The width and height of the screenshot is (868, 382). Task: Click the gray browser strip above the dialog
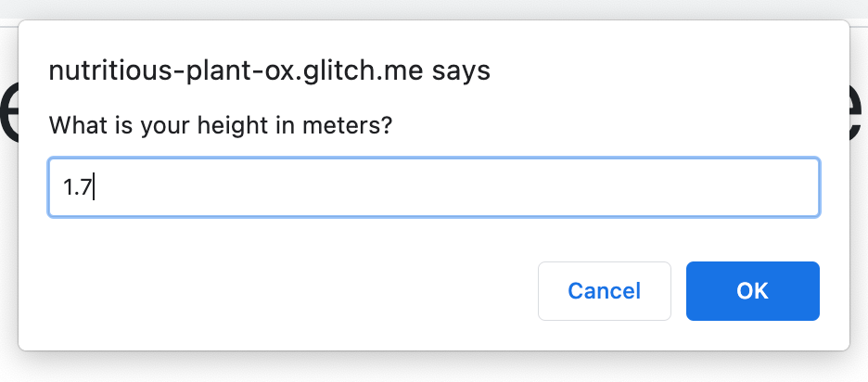(434, 8)
